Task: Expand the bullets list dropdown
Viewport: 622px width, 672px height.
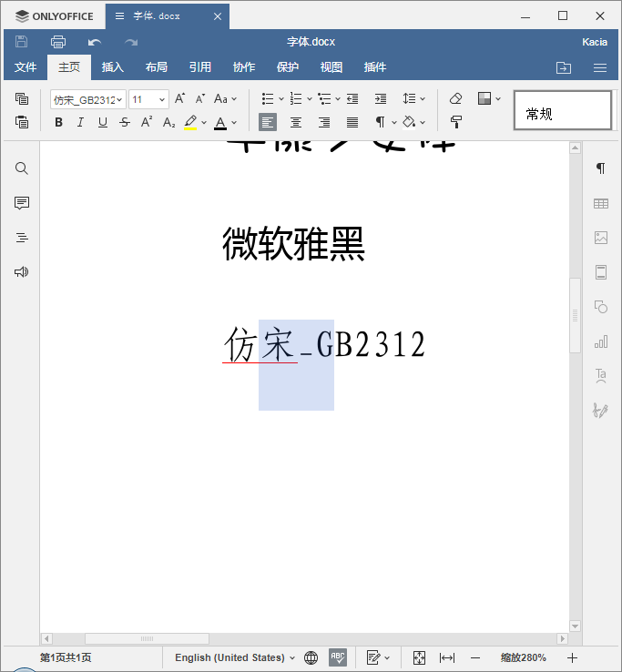Action: point(281,99)
